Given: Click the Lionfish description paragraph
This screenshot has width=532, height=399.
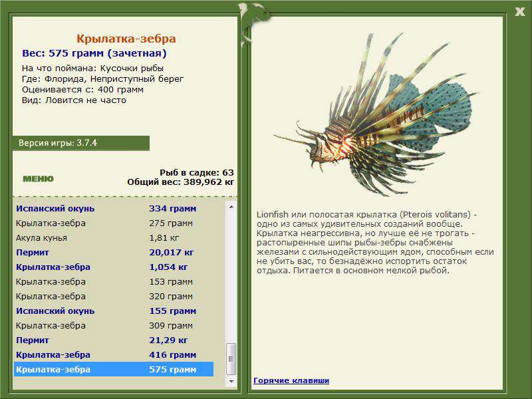Looking at the screenshot, I should tap(375, 243).
